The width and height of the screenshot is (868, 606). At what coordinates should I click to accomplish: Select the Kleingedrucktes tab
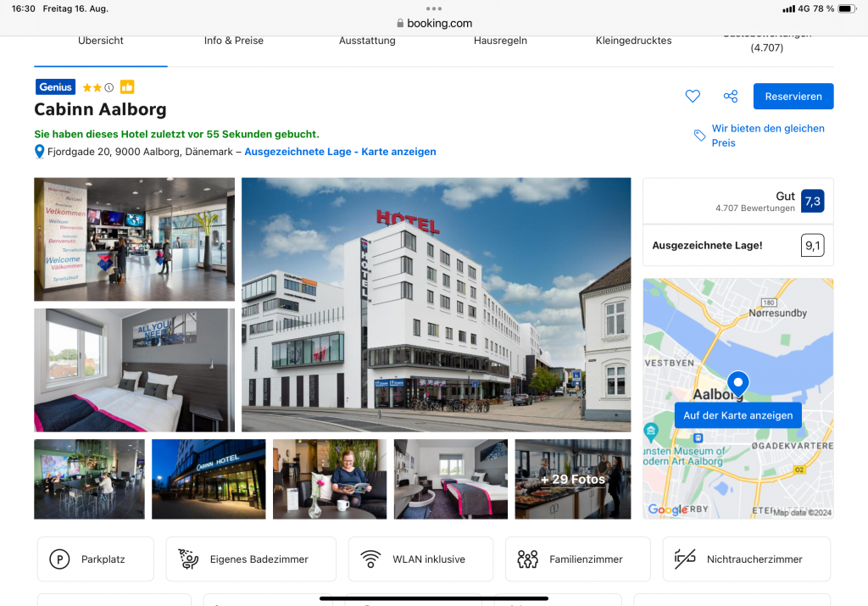point(633,41)
